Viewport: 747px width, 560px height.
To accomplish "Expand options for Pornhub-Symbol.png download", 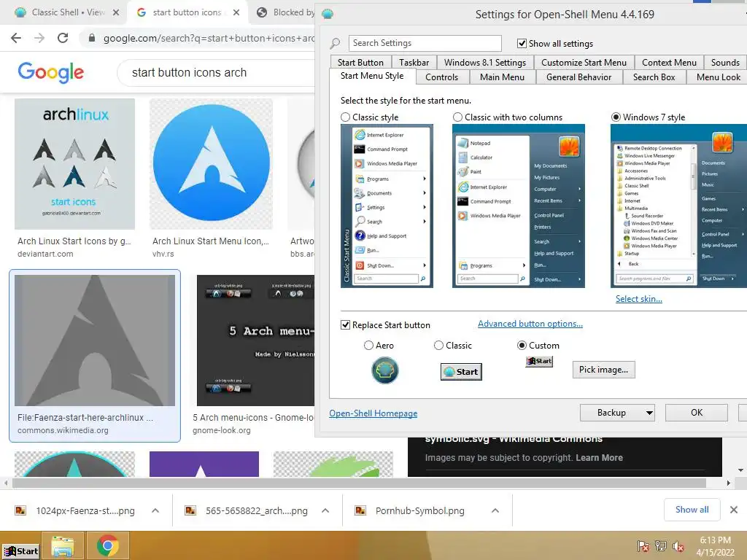I will click(x=495, y=510).
